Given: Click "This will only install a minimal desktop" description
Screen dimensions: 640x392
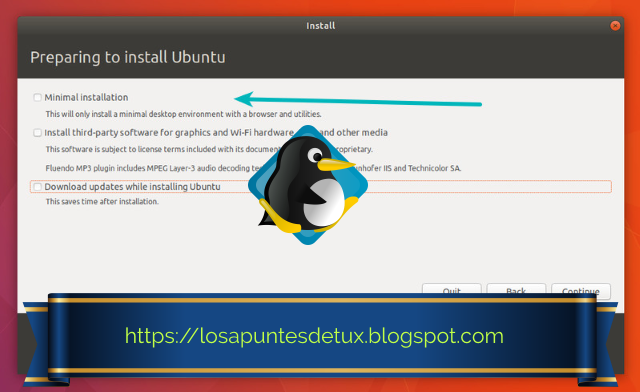Looking at the screenshot, I should click(x=183, y=114).
